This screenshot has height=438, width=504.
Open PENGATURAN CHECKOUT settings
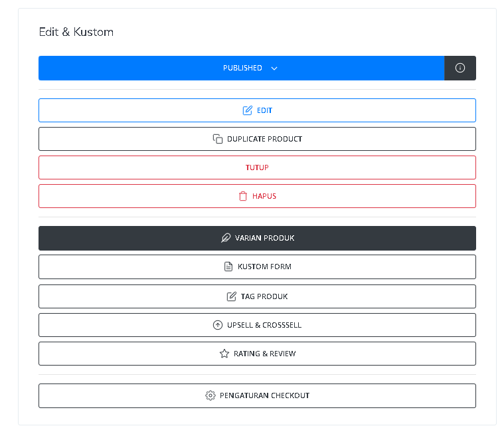(257, 396)
